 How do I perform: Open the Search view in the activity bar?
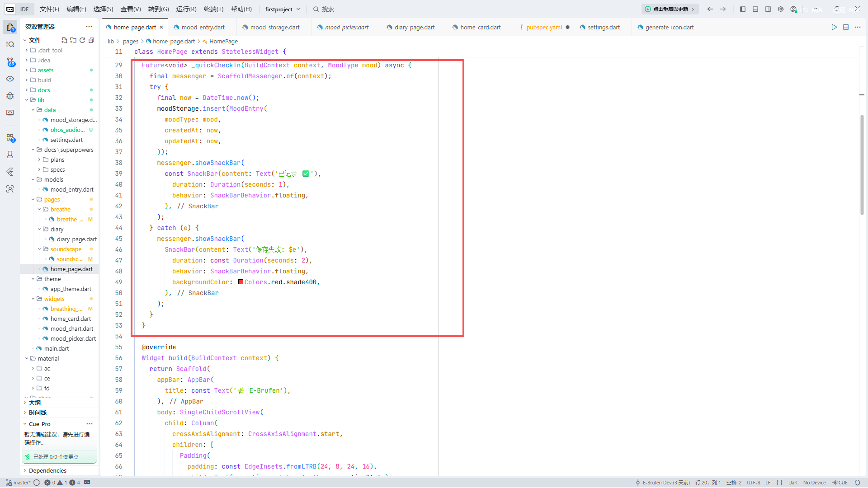click(10, 44)
